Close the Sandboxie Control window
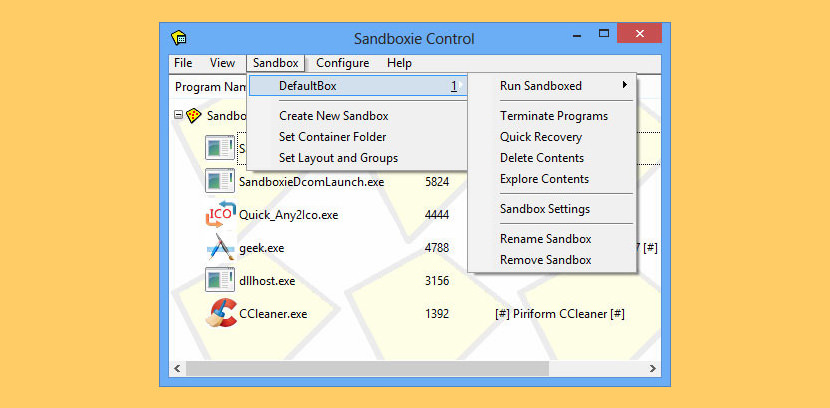Screen dimensions: 830x408 639,33
